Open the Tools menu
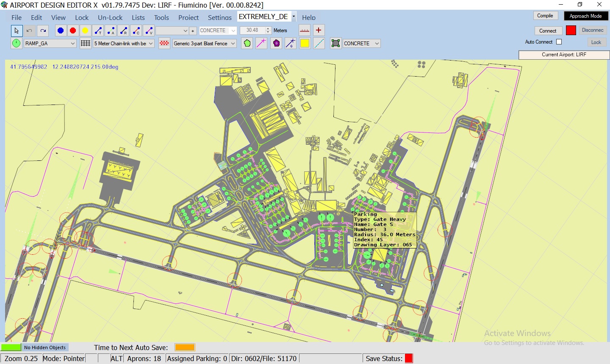Image resolution: width=610 pixels, height=364 pixels. tap(161, 17)
